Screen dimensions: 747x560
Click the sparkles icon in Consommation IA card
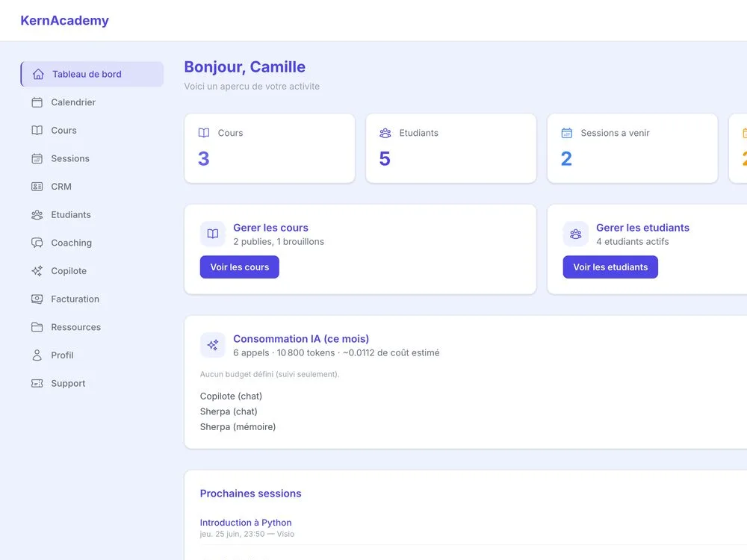pos(213,345)
